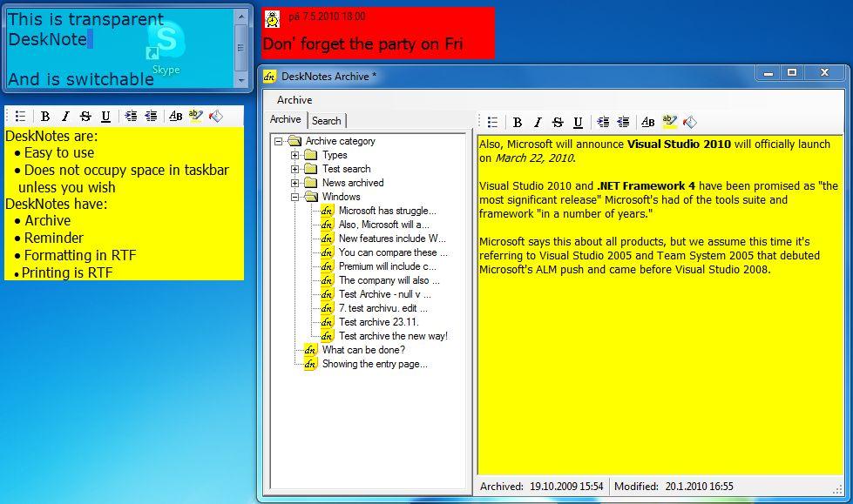Apply Bold in the yellow desktop note toolbar

click(x=45, y=116)
